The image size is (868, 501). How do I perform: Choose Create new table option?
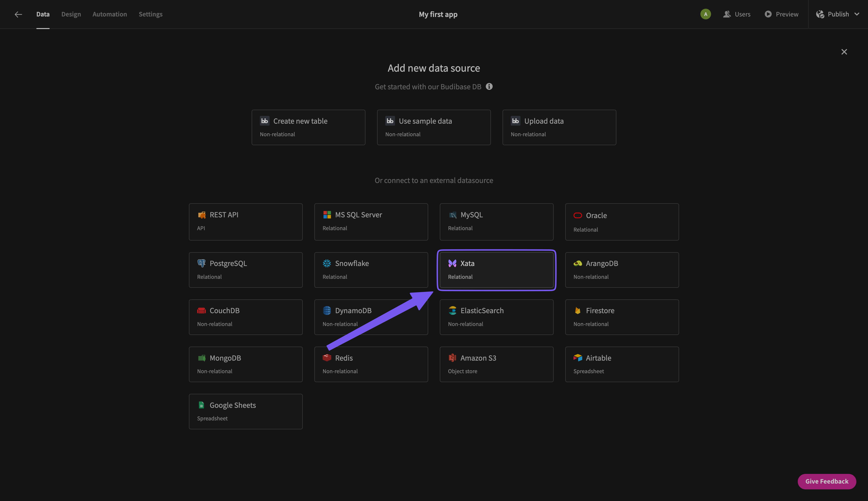(x=308, y=127)
